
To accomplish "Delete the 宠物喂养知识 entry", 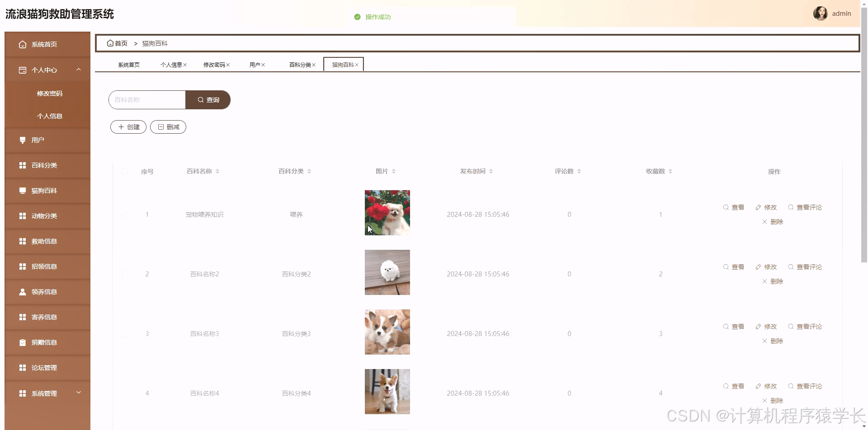I will 773,222.
